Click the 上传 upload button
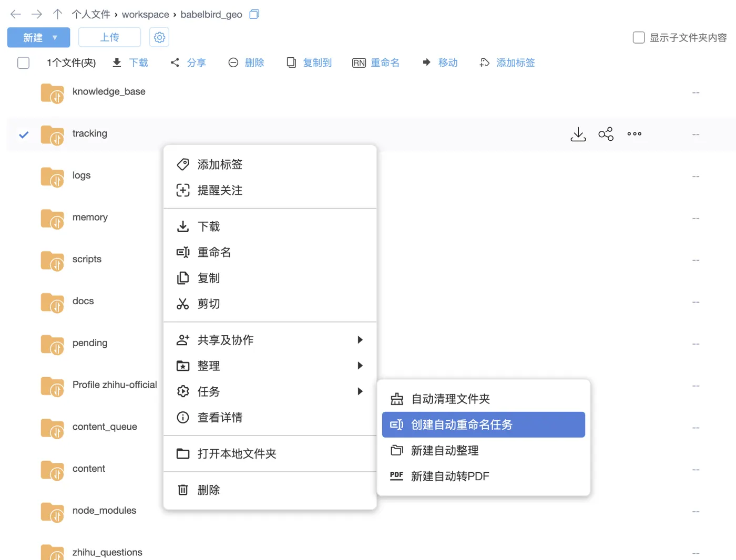Image resolution: width=736 pixels, height=560 pixels. [109, 37]
